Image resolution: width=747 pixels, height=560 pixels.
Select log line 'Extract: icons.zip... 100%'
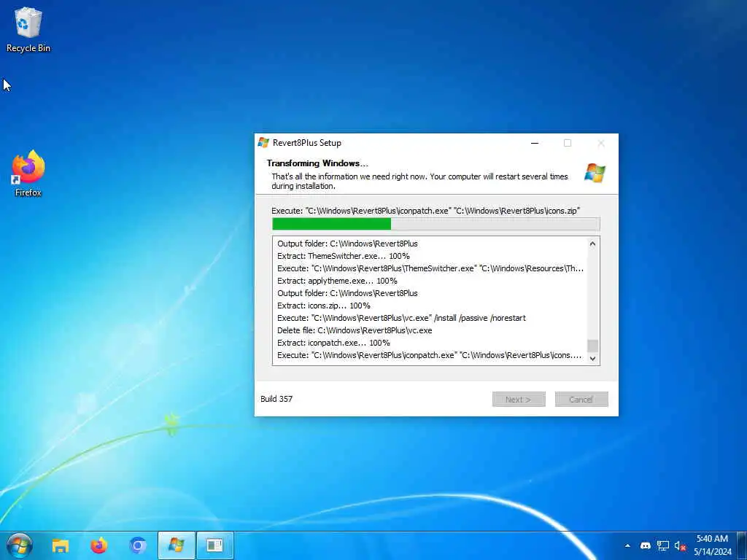pos(324,306)
